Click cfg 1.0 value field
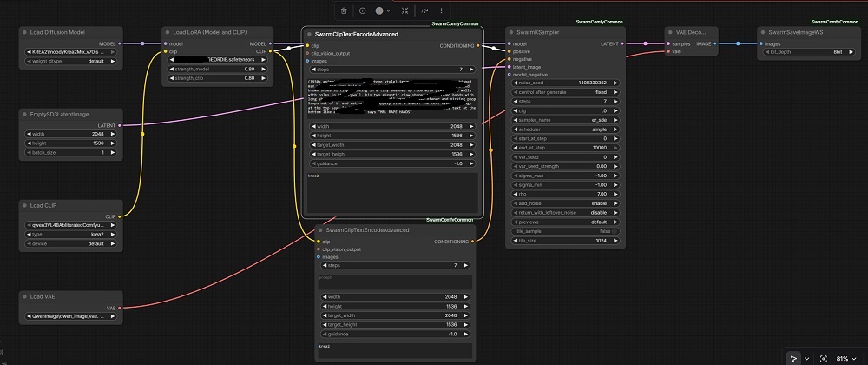The width and height of the screenshot is (868, 365). (566, 110)
